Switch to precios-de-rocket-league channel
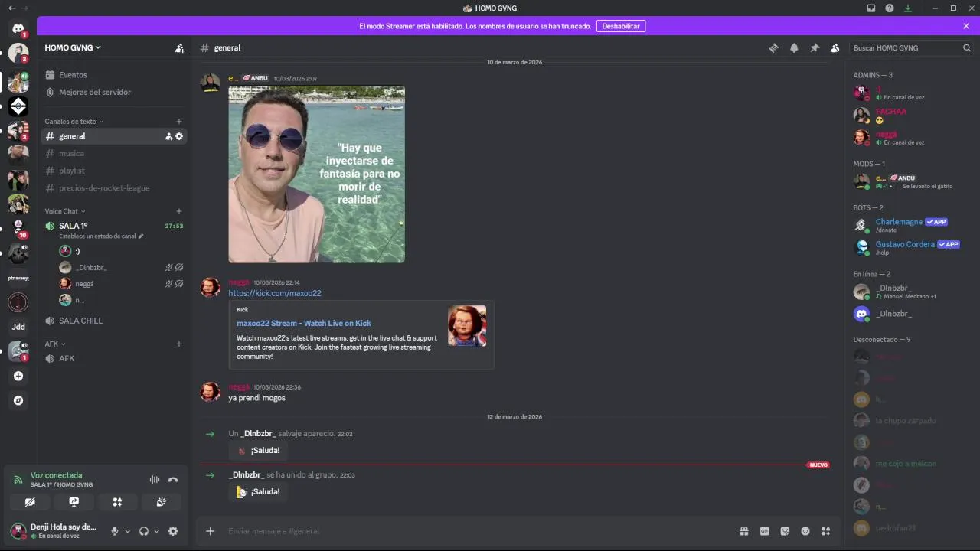The height and width of the screenshot is (551, 980). (113, 188)
